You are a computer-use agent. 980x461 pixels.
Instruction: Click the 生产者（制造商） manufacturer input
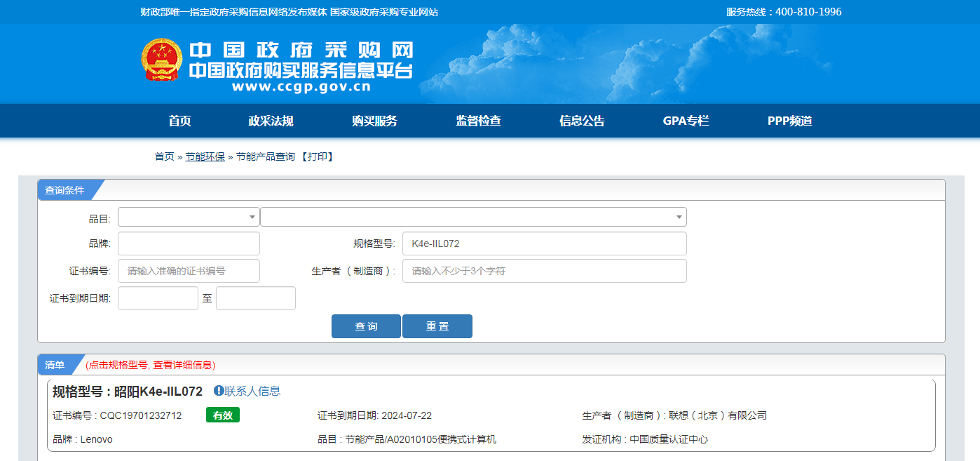pos(544,271)
